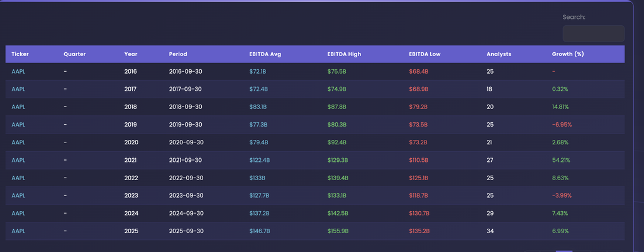644x252 pixels.
Task: Sort by Growth (%) column header
Action: click(x=568, y=54)
